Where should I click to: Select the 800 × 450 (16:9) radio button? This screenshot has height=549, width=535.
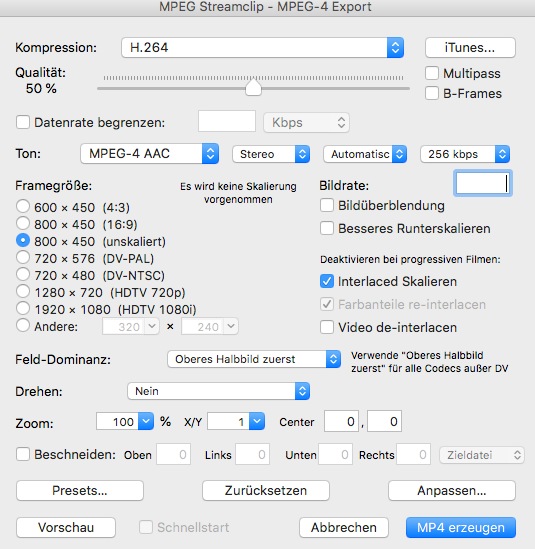(23, 223)
